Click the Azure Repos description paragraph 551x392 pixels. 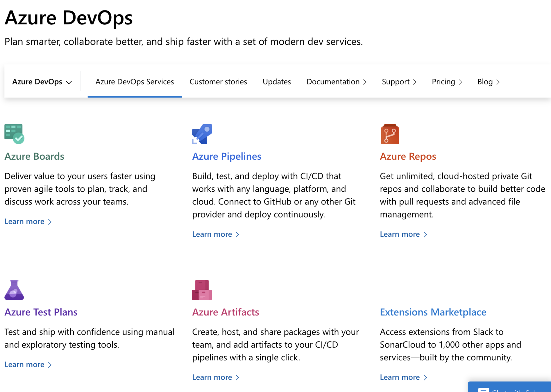pos(462,195)
